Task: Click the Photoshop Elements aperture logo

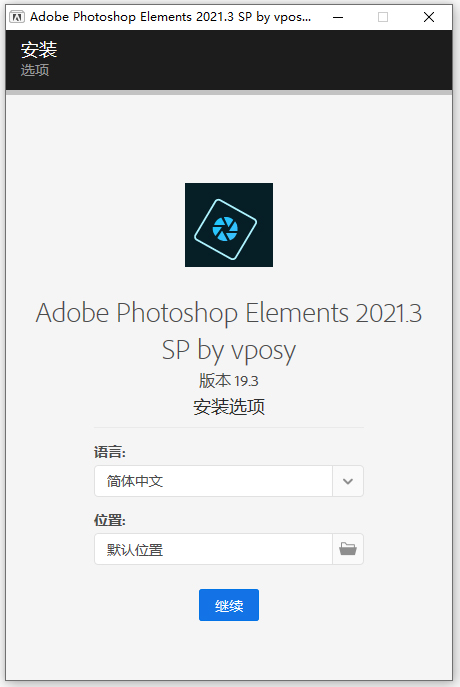Action: coord(229,225)
